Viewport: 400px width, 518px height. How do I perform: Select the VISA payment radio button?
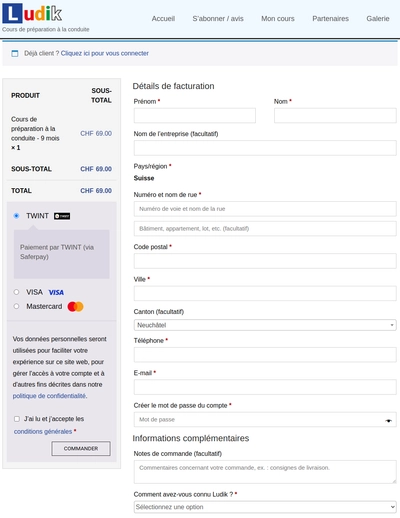[16, 292]
